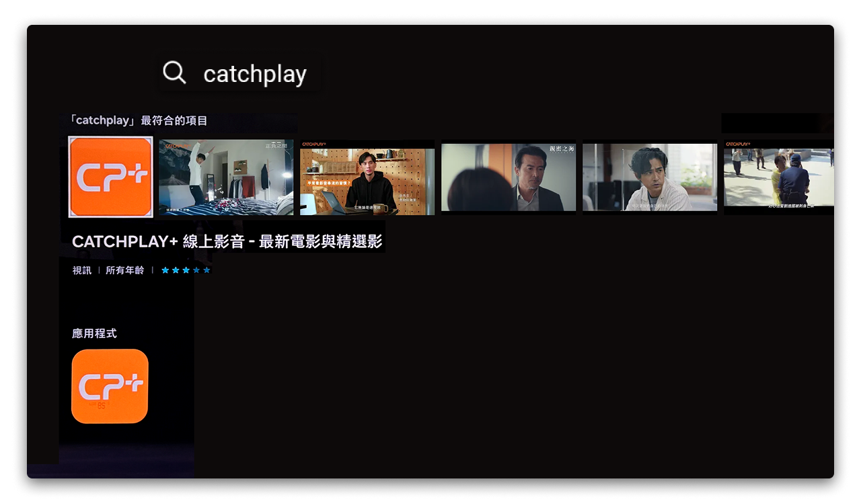The image size is (861, 504).
Task: Open thumbnail of man in white shirt
Action: tap(650, 177)
